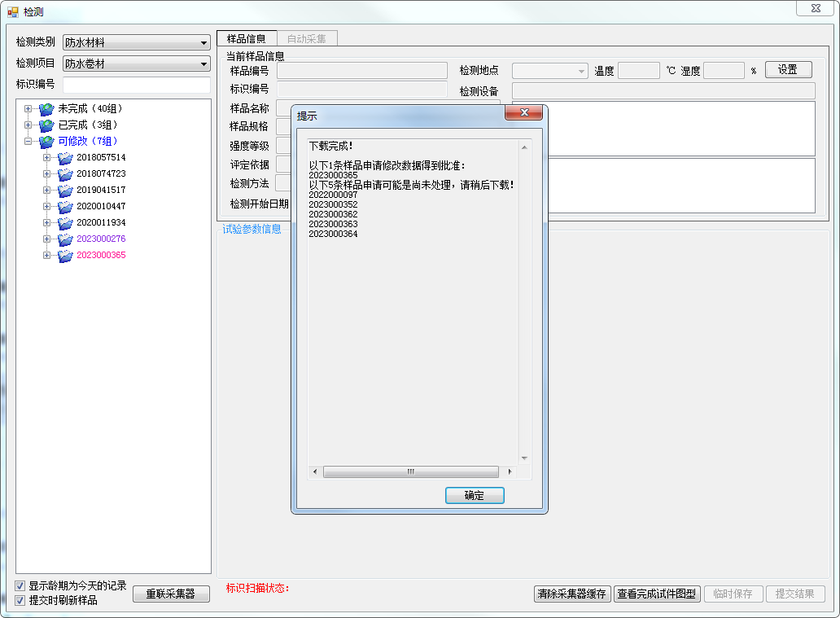This screenshot has height=618, width=840.
Task: Click 确定 in the prompt dialog
Action: coord(475,495)
